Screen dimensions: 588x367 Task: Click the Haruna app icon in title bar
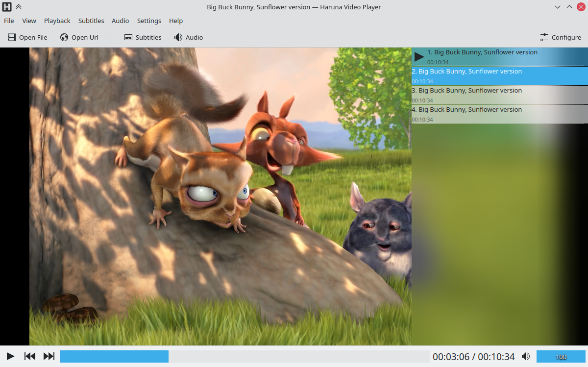coord(7,7)
